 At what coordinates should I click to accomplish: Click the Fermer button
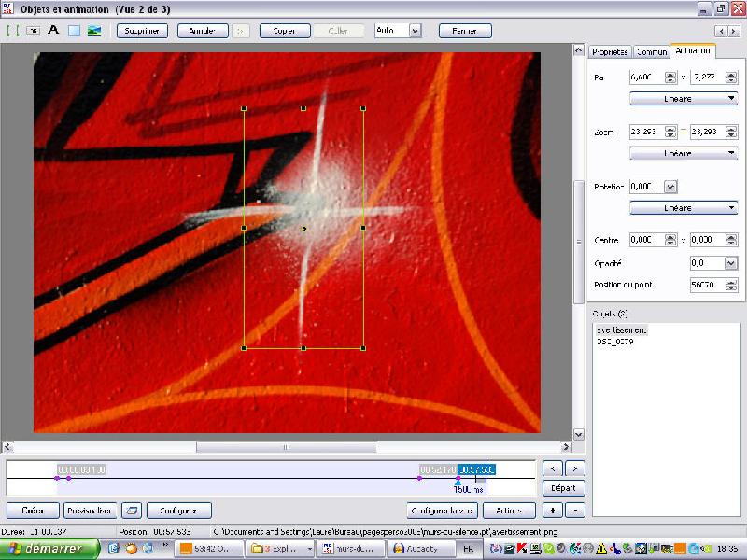click(465, 31)
